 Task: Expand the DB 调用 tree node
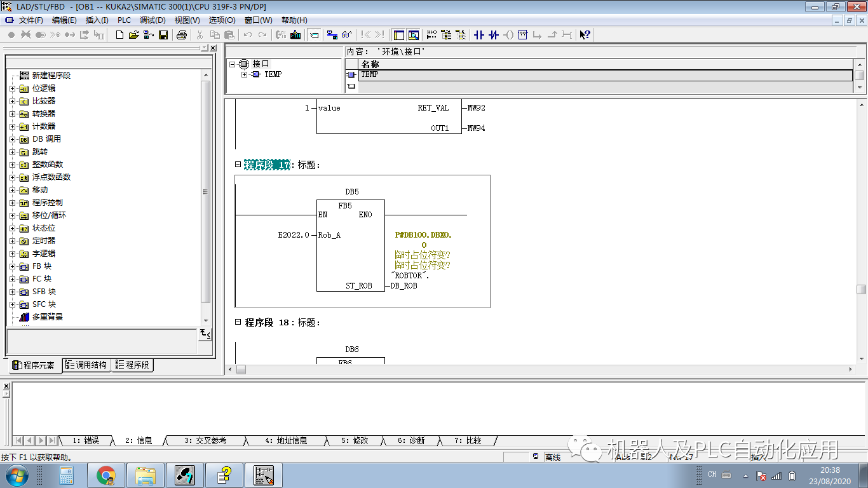tap(12, 139)
